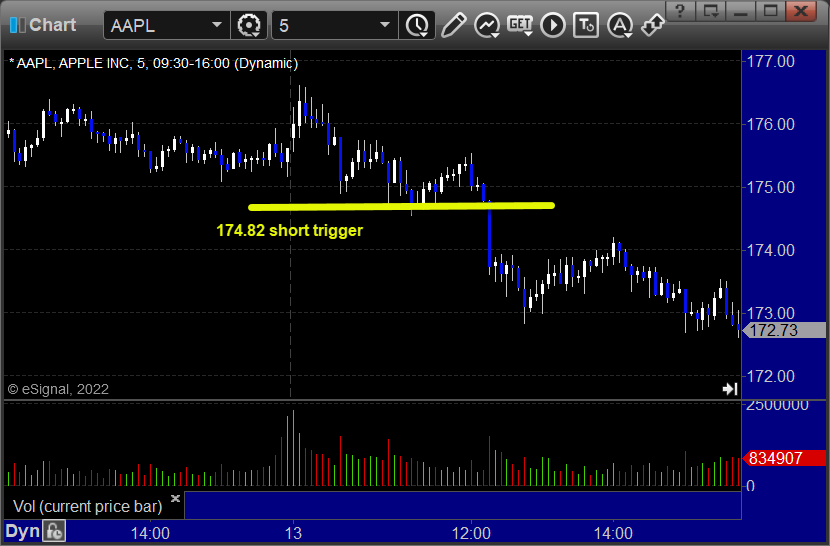This screenshot has height=546, width=830.
Task: Click the 834907 volume value marker
Action: (784, 458)
